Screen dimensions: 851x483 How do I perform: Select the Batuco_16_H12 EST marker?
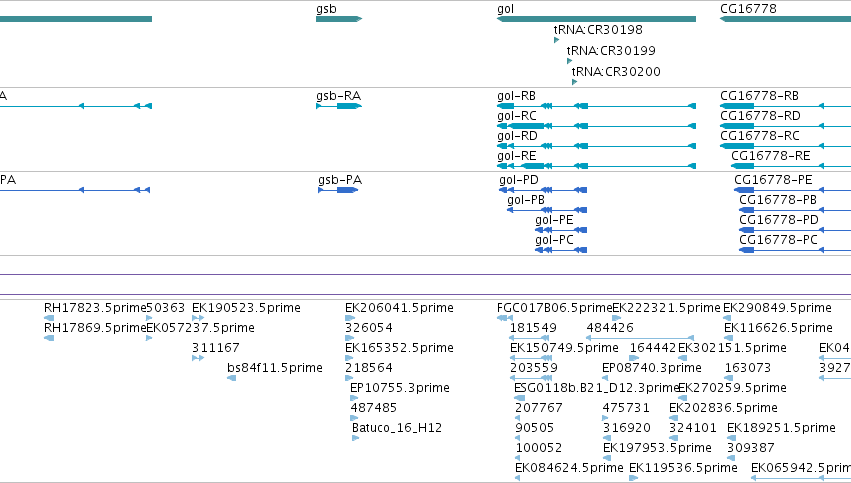[x=355, y=438]
